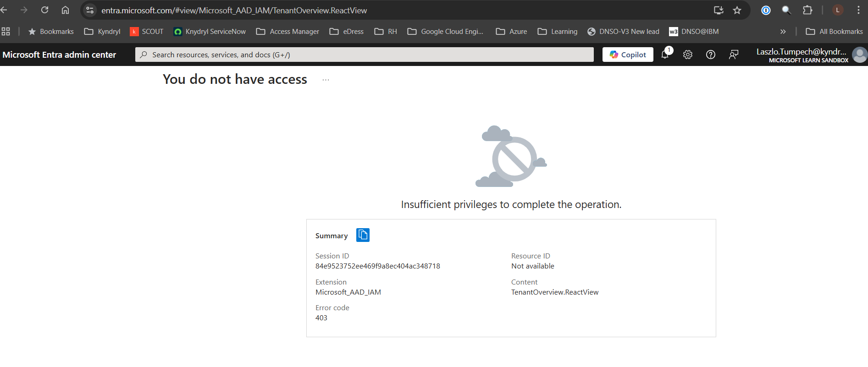Screen dimensions: 868x367
Task: Open Copilot button
Action: (x=628, y=55)
